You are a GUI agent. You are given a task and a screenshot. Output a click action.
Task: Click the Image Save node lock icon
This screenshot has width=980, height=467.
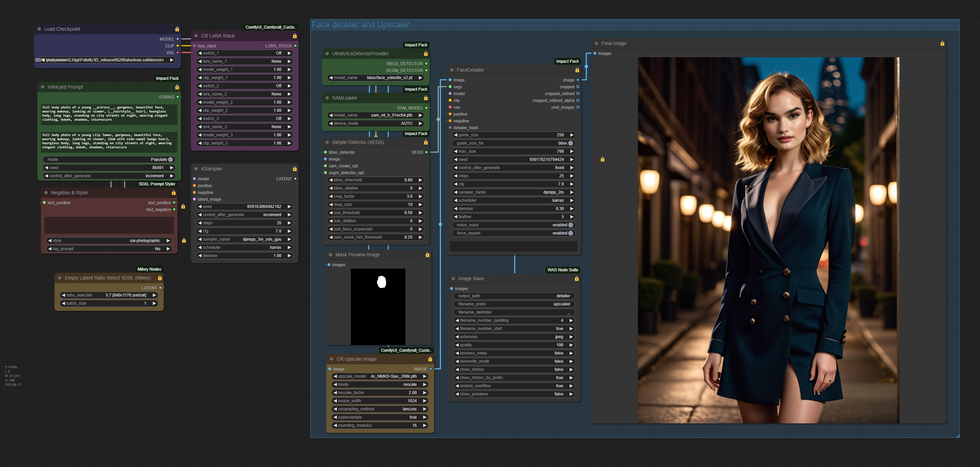pos(576,279)
